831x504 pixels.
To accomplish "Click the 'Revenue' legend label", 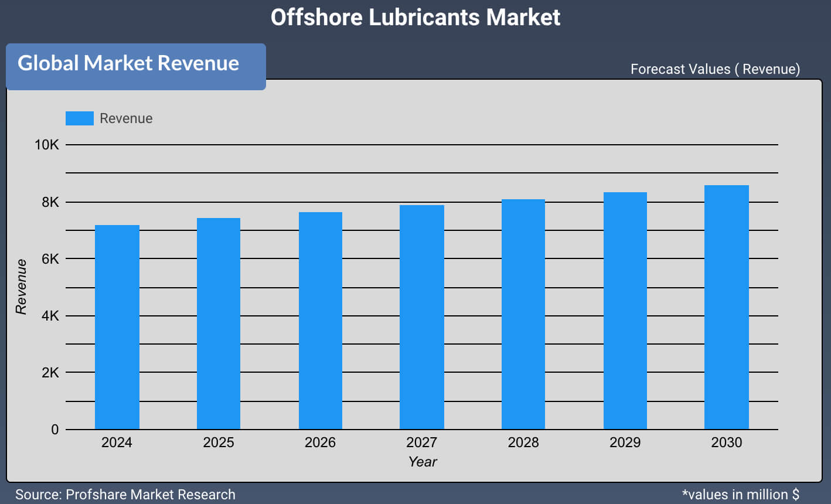I will [x=126, y=118].
